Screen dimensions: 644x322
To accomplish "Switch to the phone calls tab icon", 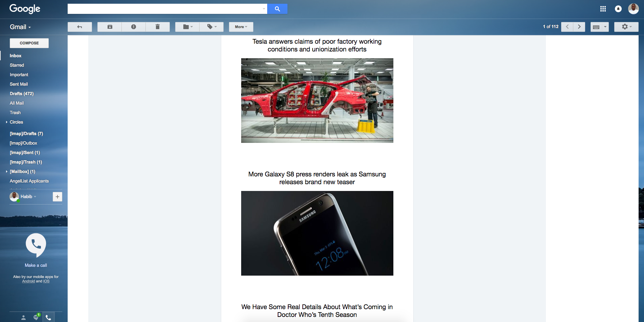I will pyautogui.click(x=48, y=318).
